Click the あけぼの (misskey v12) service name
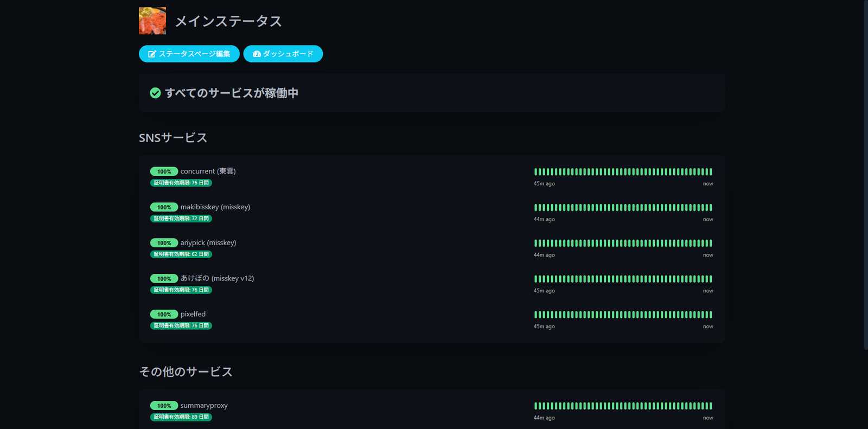This screenshot has height=429, width=868. click(x=217, y=278)
